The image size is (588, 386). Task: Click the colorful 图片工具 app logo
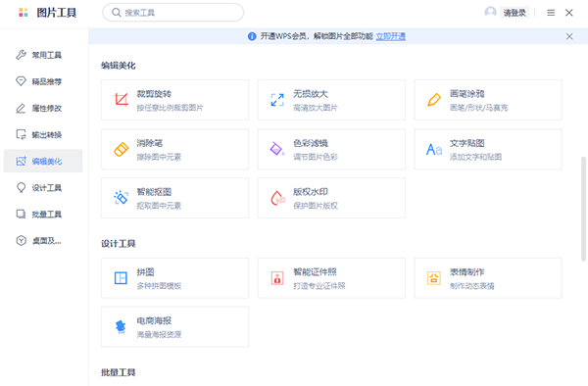pos(24,13)
